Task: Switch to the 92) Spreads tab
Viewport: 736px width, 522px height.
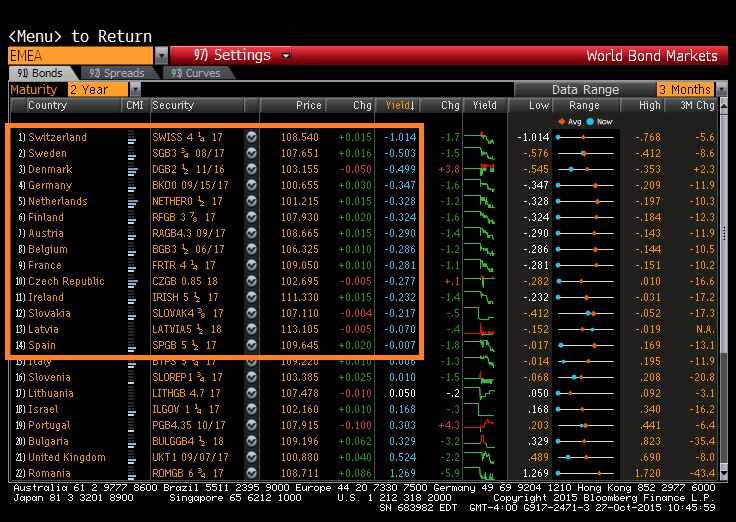Action: [117, 73]
